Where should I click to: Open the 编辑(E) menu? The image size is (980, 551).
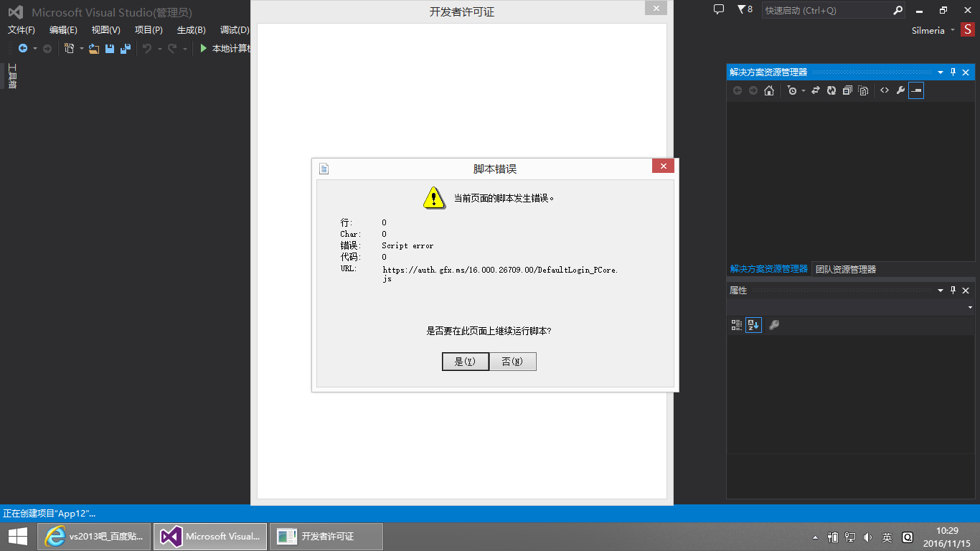tap(63, 29)
